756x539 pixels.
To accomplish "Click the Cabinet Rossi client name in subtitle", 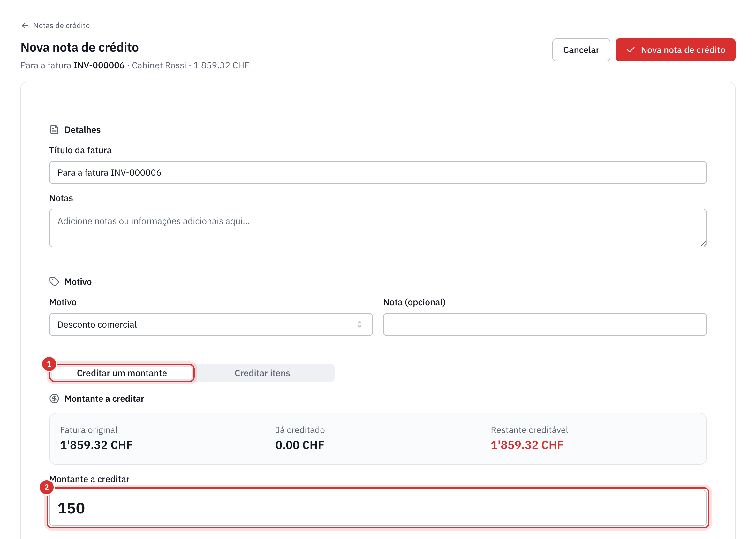I will click(x=159, y=65).
